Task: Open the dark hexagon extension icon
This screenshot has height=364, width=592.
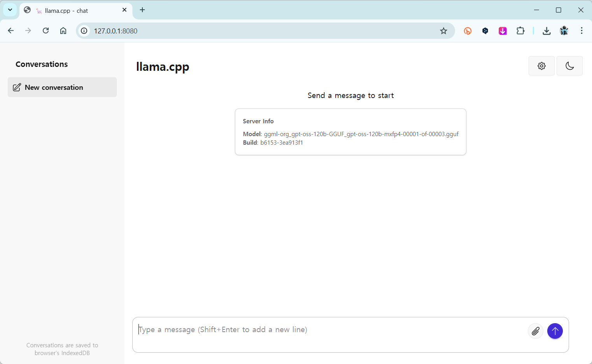Action: (485, 31)
